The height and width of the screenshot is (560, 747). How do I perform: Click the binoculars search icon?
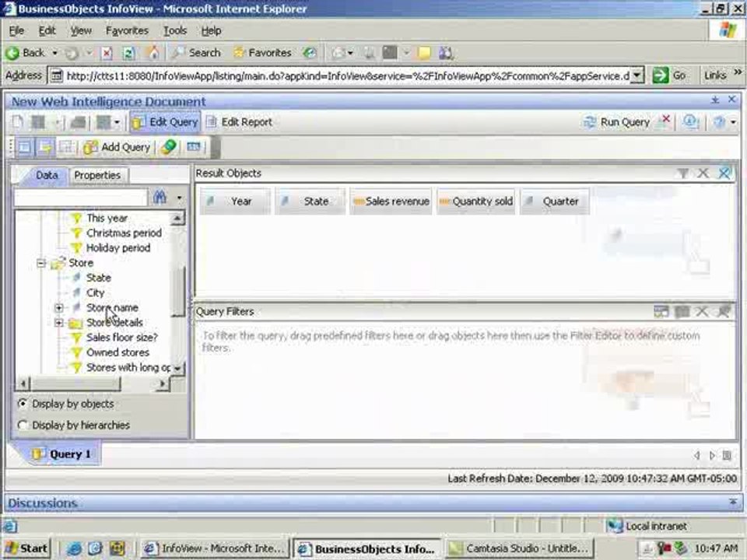[160, 197]
